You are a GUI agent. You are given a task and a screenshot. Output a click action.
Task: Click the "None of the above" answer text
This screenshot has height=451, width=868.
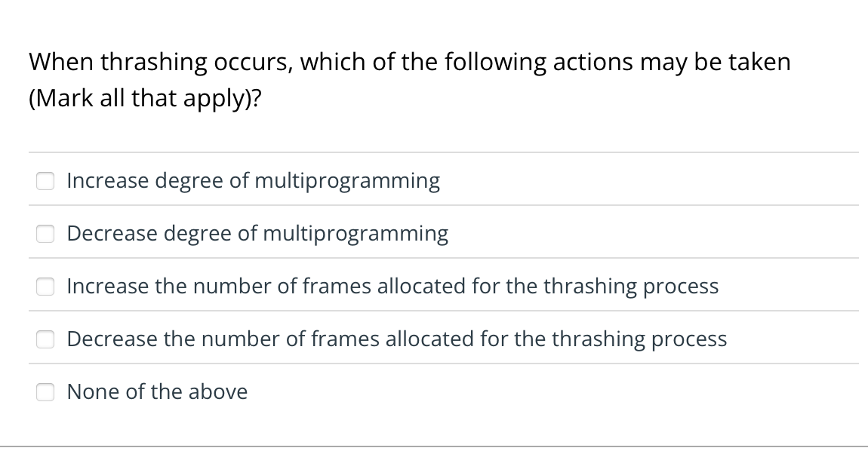[x=157, y=391]
